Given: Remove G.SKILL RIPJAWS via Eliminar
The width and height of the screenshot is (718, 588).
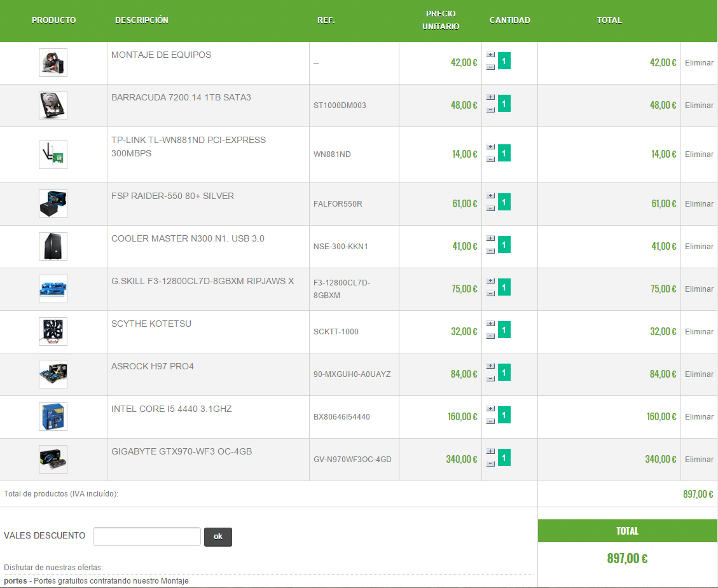Looking at the screenshot, I should point(699,289).
